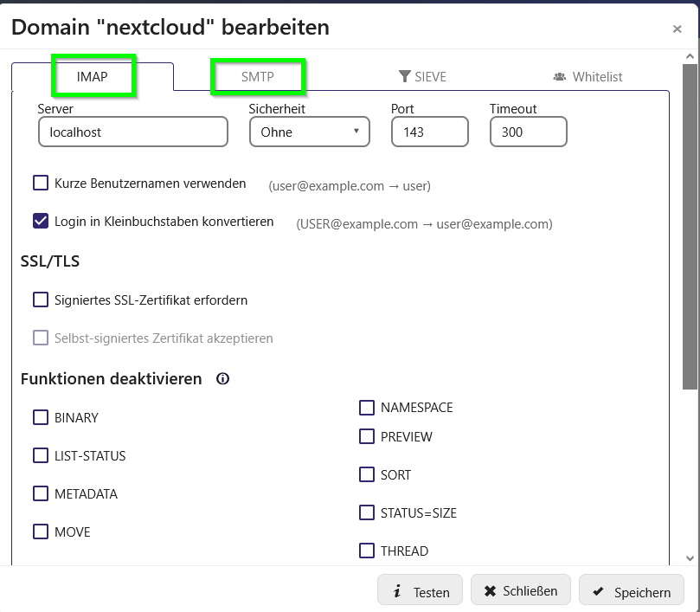Click the scrollbar down arrow
The image size is (700, 612).
690,558
